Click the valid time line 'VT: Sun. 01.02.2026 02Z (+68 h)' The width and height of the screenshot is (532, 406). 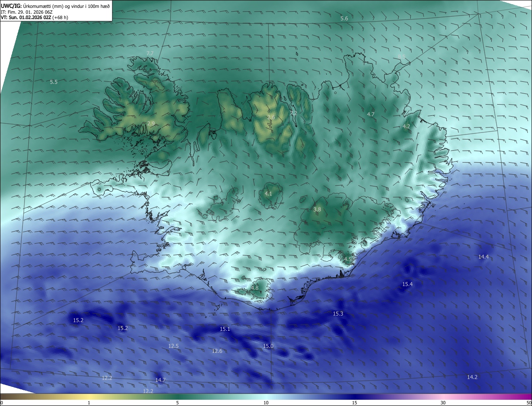click(x=34, y=18)
